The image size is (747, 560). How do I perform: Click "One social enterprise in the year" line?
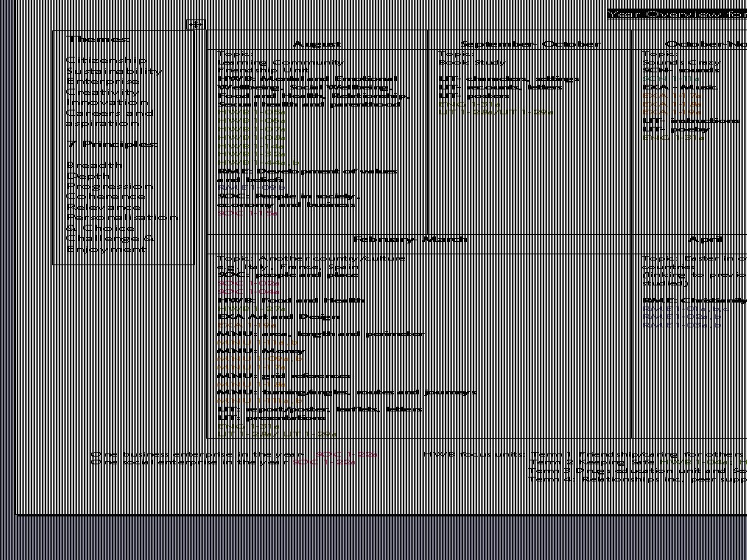(190, 462)
